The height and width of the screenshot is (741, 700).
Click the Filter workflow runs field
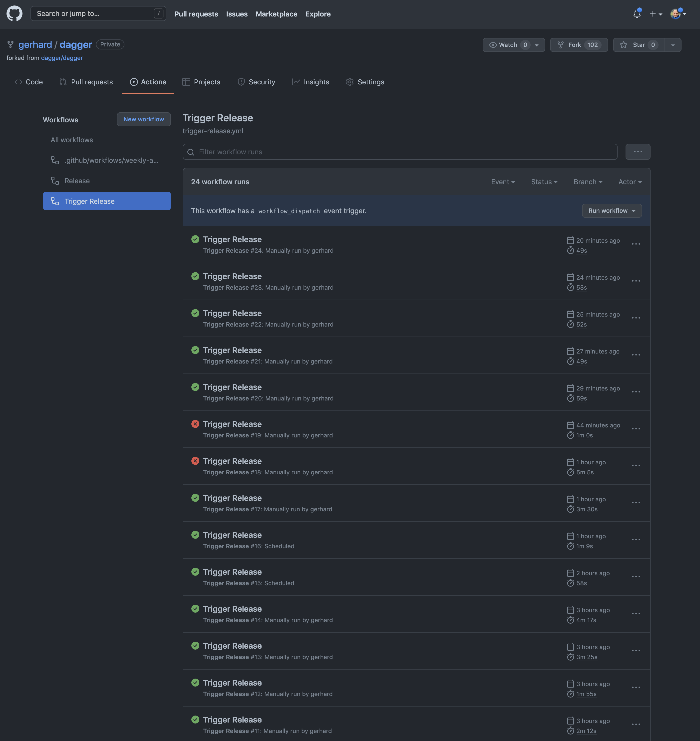coord(399,152)
